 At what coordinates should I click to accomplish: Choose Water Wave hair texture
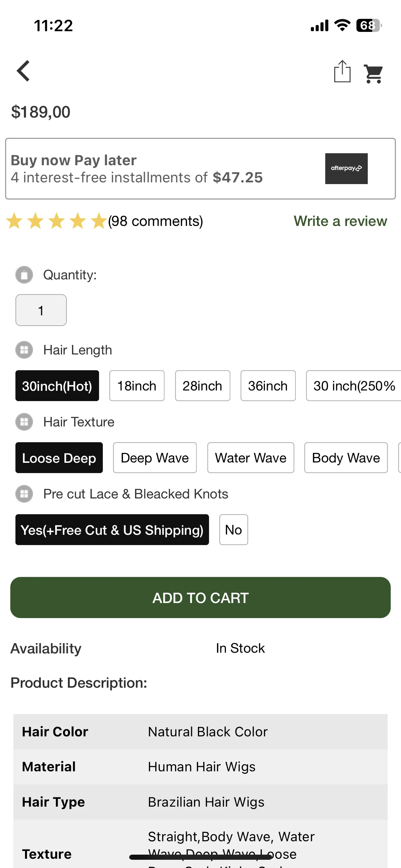tap(251, 458)
